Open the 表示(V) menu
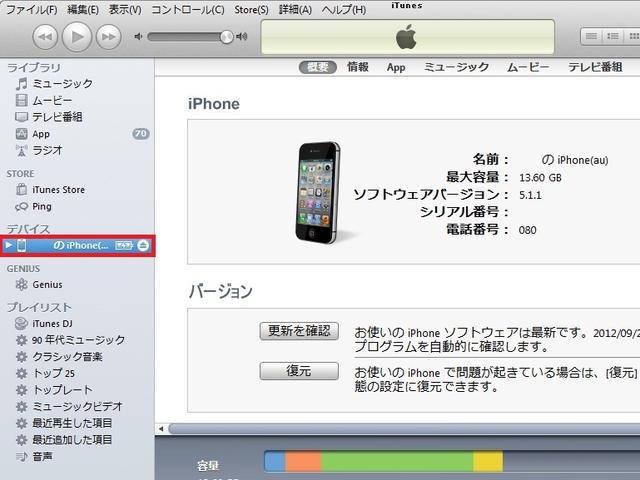The image size is (640, 480). point(125,9)
